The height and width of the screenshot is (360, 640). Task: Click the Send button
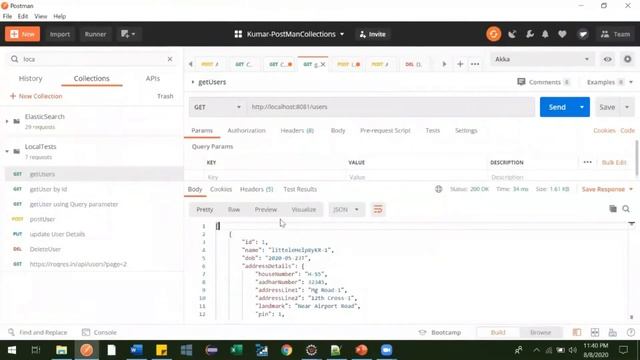pos(557,107)
